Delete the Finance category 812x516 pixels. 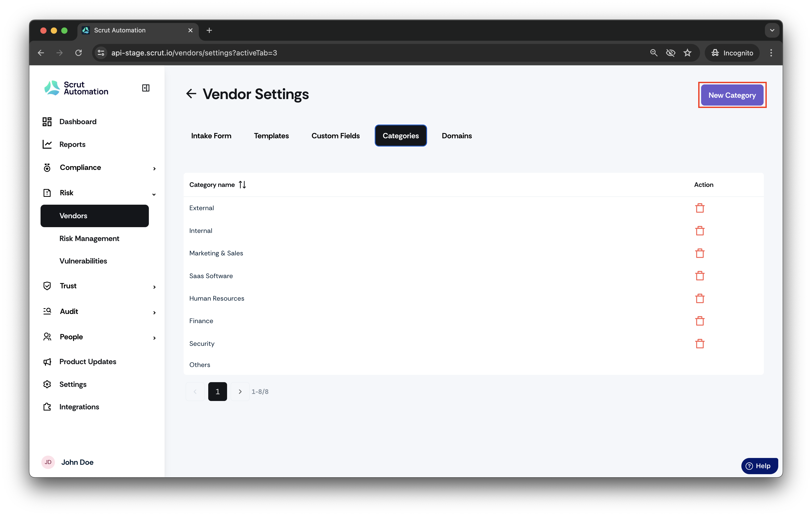[x=700, y=321]
